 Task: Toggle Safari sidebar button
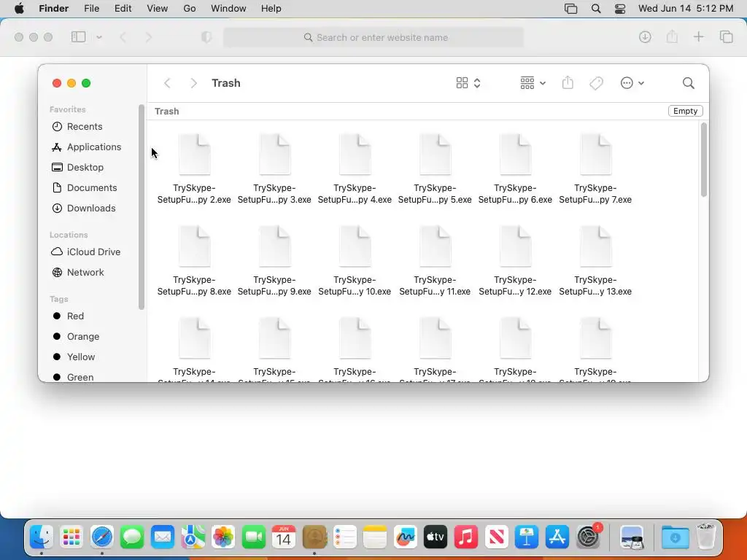(78, 37)
